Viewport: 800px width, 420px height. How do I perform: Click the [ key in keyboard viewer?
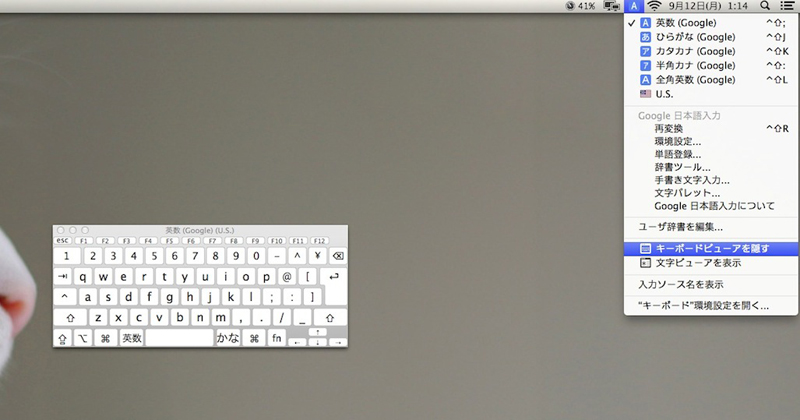click(307, 277)
